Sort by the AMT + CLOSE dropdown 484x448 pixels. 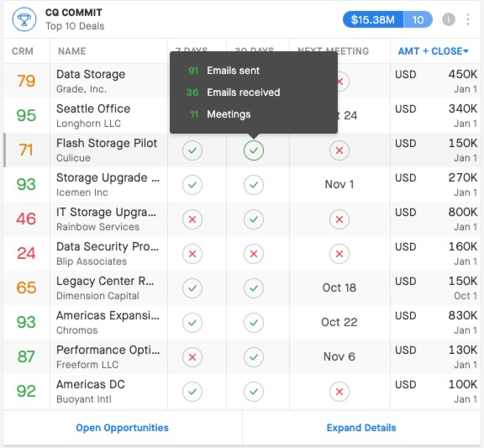click(434, 51)
